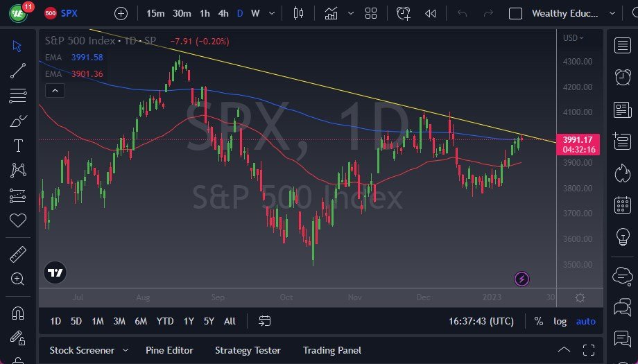The image size is (638, 364).
Task: Open the Wealthy Educ... layout name
Action: coord(564,13)
